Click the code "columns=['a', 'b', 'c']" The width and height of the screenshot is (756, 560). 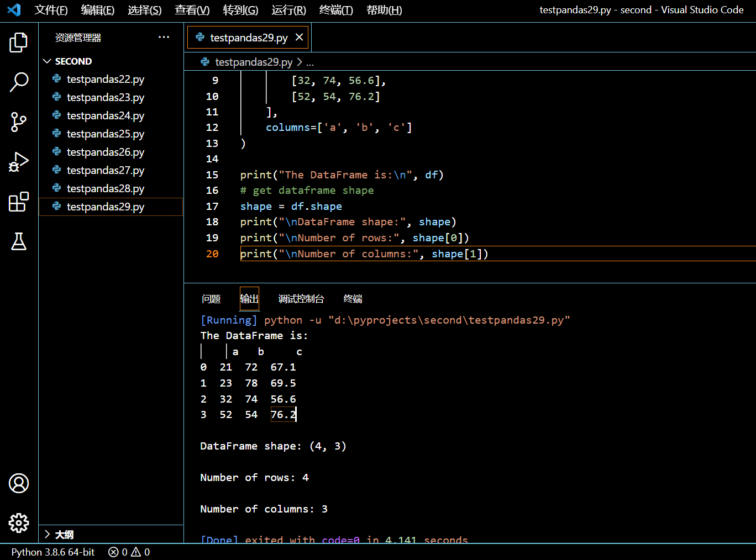click(x=339, y=127)
